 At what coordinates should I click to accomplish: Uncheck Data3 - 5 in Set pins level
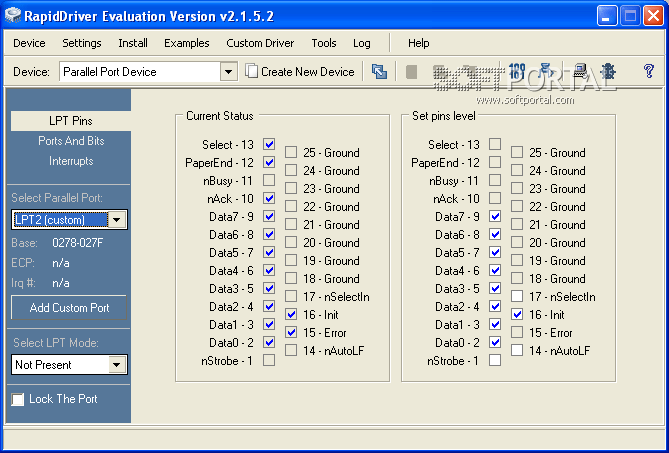tap(495, 288)
